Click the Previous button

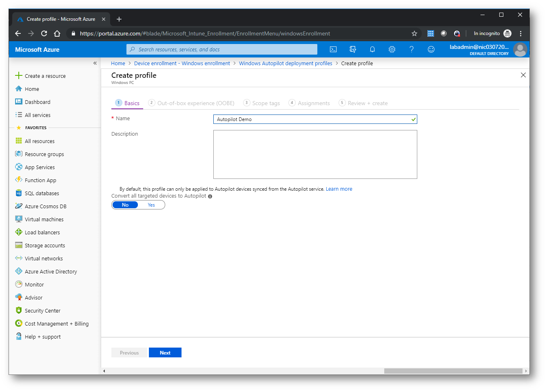point(129,353)
